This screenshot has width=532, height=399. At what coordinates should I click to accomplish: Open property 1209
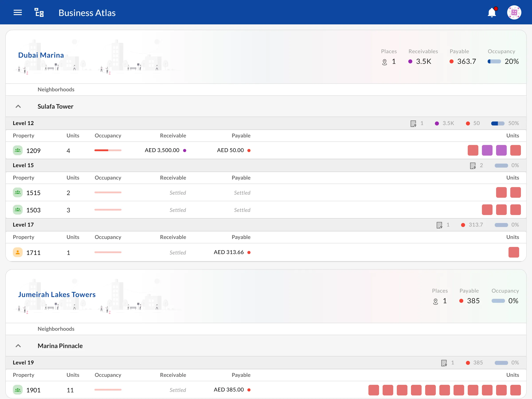33,151
